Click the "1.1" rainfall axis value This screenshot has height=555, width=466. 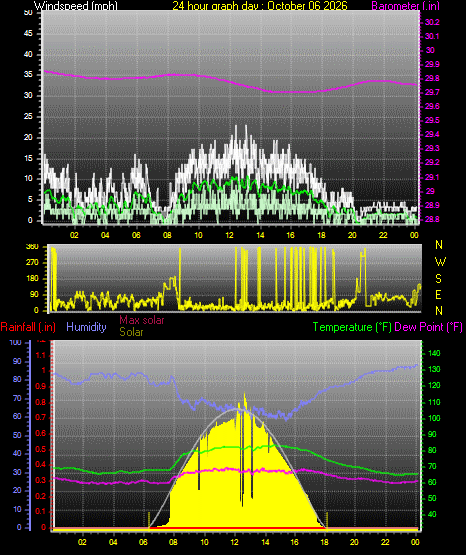coord(41,355)
